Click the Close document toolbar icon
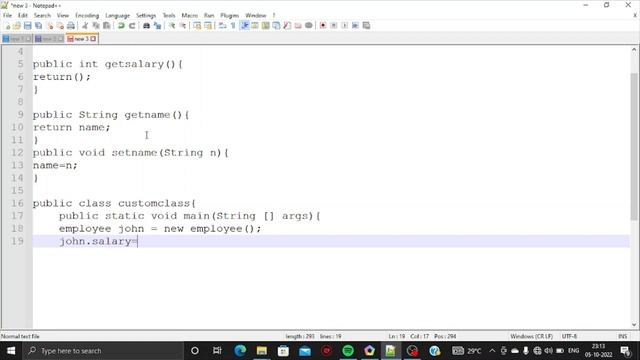 point(49,26)
